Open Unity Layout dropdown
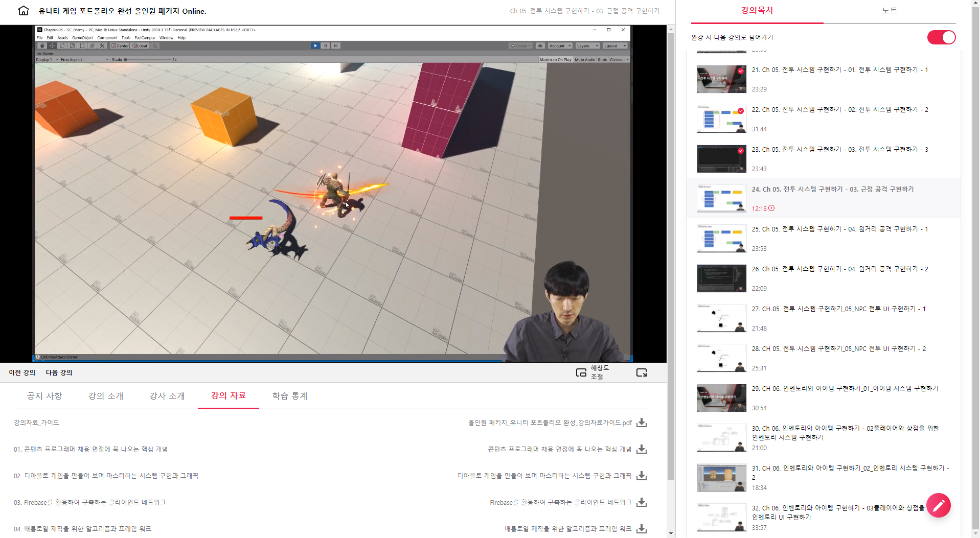The height and width of the screenshot is (538, 980). (x=615, y=45)
